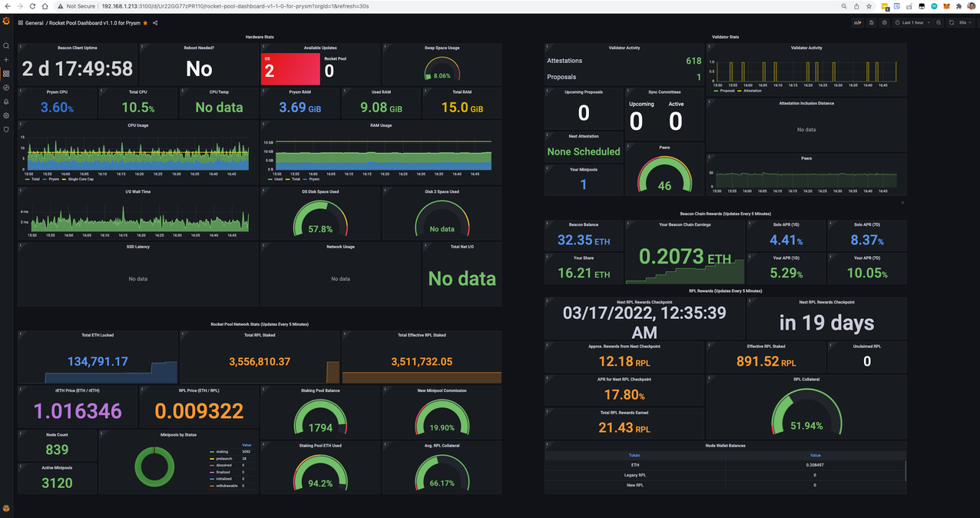Click the Grafana logo in the corner
Screen dimensions: 980x518
pyautogui.click(x=6, y=22)
